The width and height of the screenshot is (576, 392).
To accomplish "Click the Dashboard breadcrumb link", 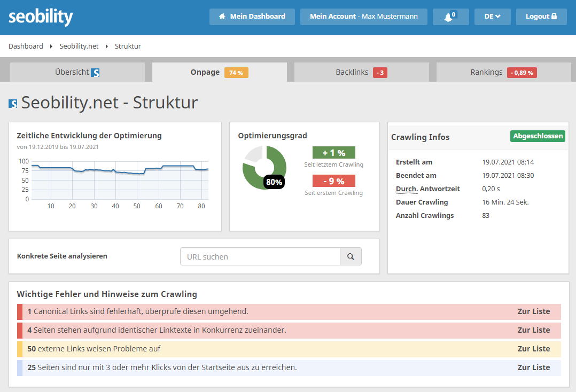I will tap(26, 46).
